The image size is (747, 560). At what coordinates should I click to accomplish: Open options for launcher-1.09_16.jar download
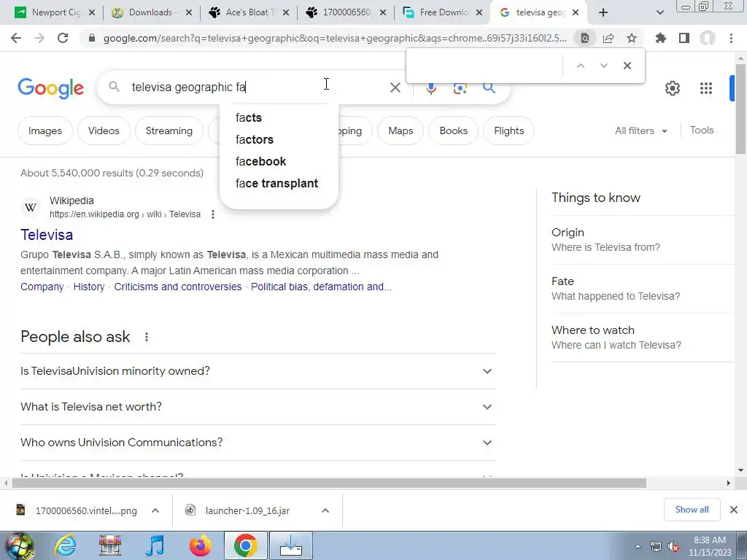coord(325,510)
